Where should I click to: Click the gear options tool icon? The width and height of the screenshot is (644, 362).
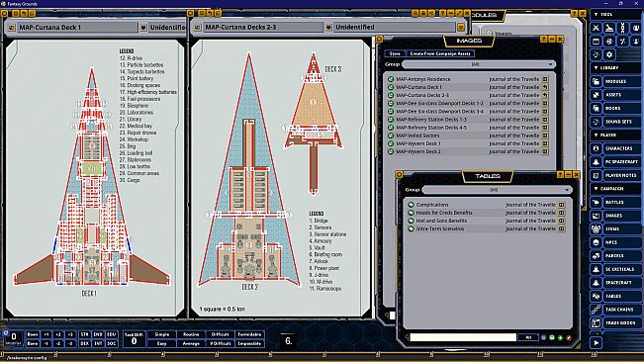click(x=609, y=54)
